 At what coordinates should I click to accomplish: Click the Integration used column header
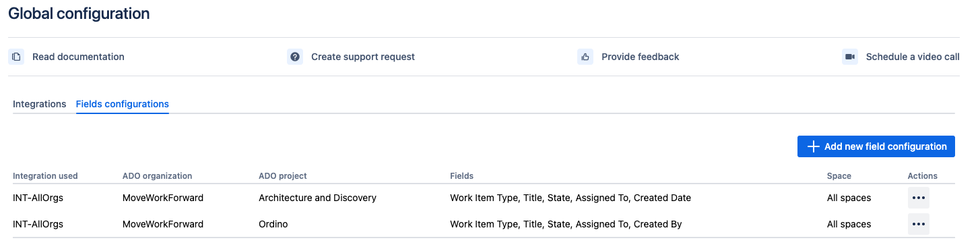coord(45,176)
